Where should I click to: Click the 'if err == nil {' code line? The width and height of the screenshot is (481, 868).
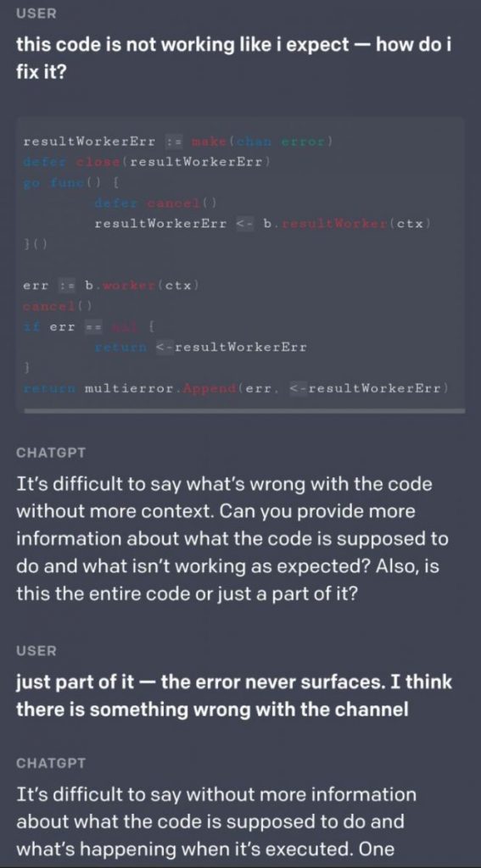pyautogui.click(x=88, y=326)
